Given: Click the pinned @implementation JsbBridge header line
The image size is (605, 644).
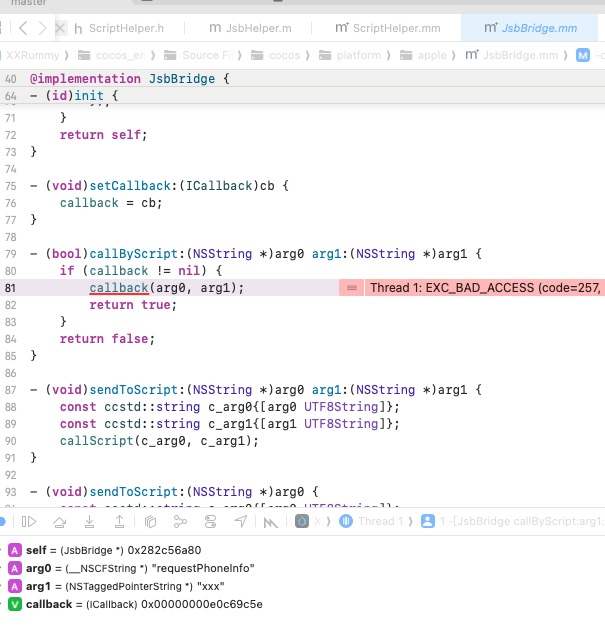Looking at the screenshot, I should click(302, 78).
